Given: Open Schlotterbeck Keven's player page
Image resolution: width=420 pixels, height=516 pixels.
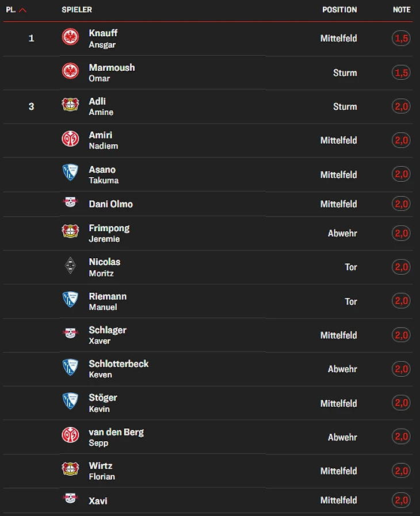Looking at the screenshot, I should tap(119, 369).
